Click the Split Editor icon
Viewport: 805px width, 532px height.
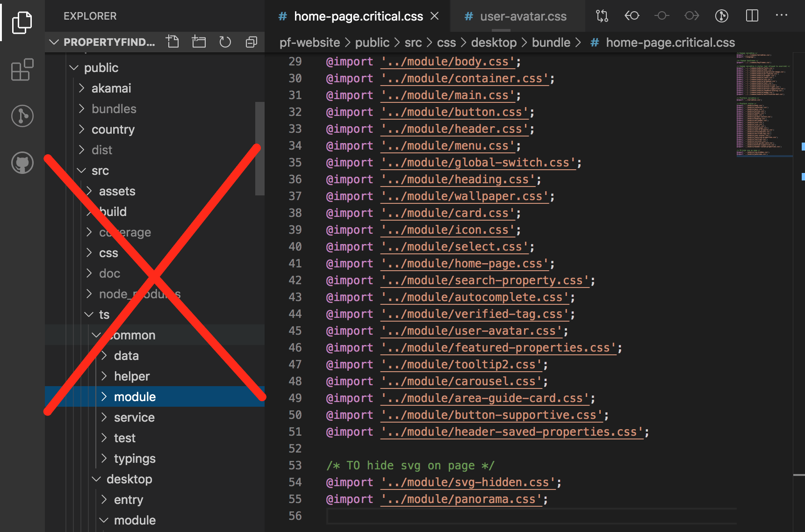[x=752, y=16]
